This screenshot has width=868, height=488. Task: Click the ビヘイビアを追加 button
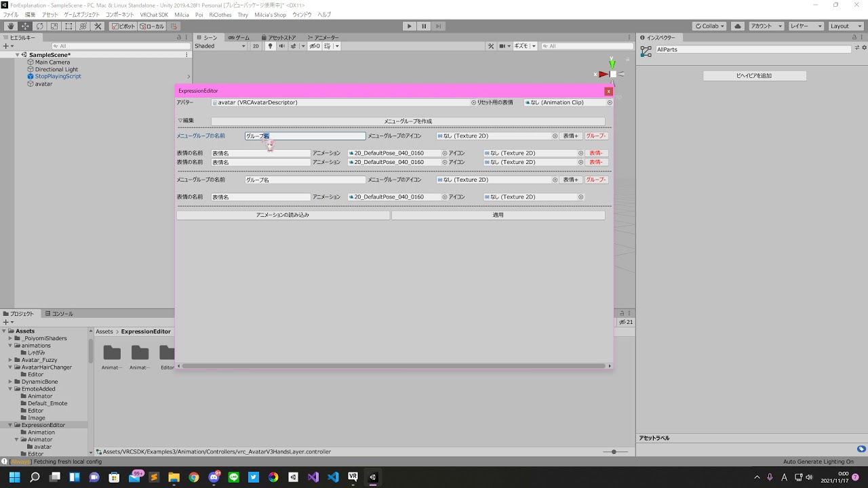(754, 76)
